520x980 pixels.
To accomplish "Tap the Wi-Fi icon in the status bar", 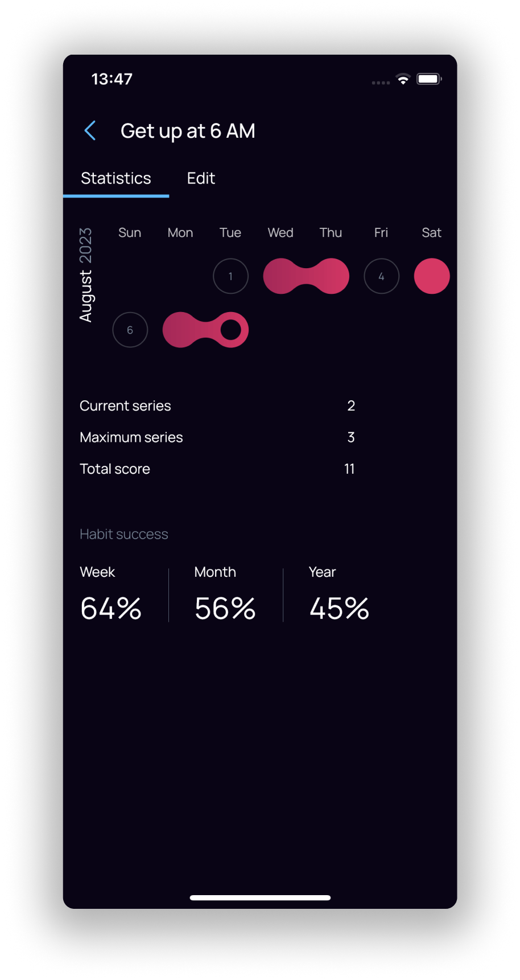I will click(404, 80).
